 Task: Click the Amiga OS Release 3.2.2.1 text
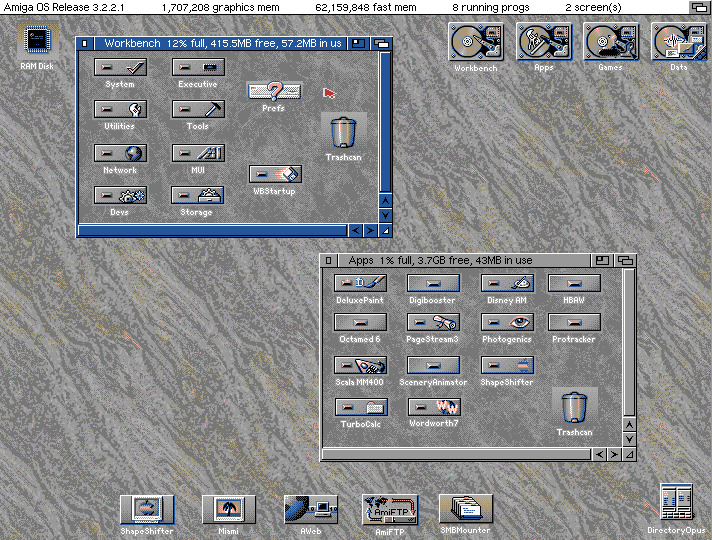pyautogui.click(x=64, y=7)
